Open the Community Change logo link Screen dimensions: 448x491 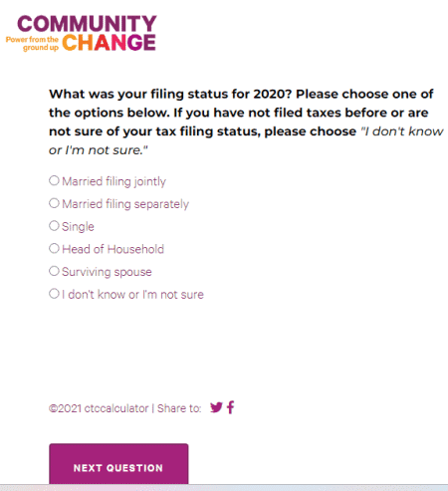point(81,33)
